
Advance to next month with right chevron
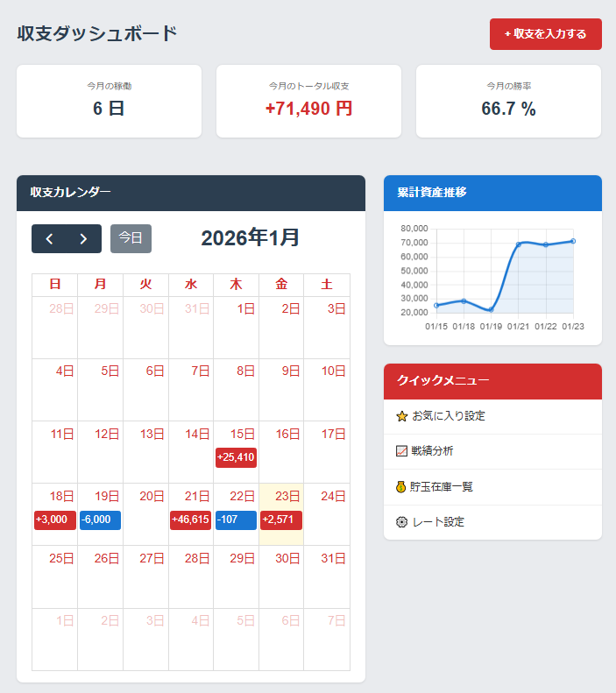click(x=83, y=238)
